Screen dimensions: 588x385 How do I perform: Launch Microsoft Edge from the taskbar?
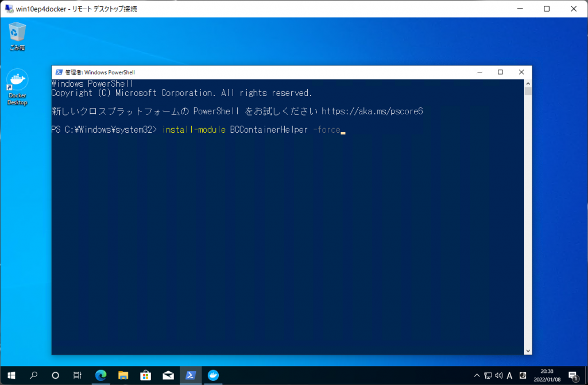[100, 375]
